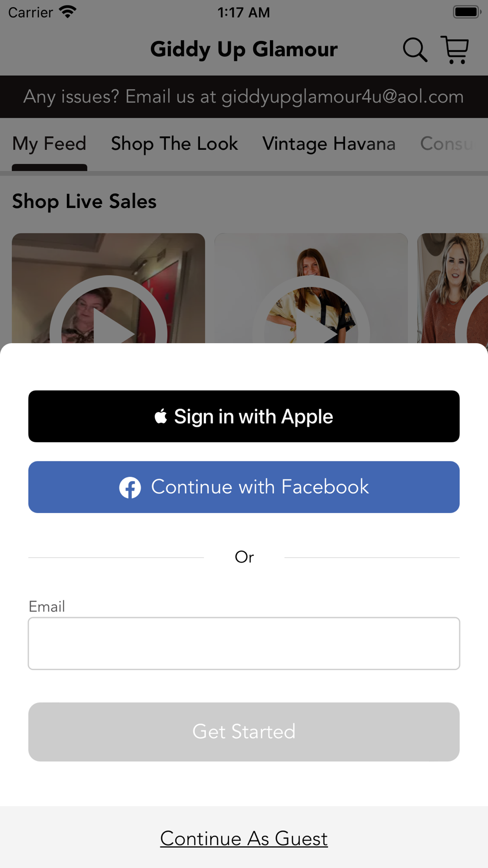Tap the Apple logo on sign-in button
488x868 pixels.
click(x=161, y=416)
